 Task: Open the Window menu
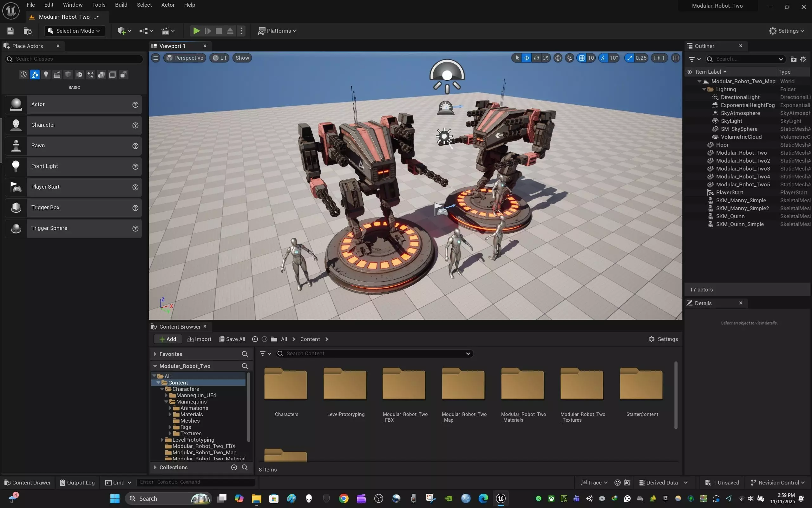[x=73, y=5]
